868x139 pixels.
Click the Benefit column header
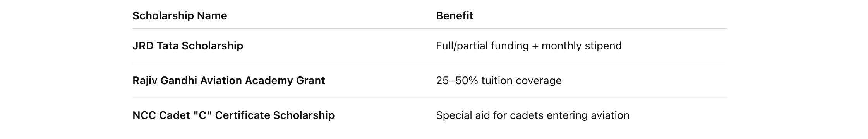[455, 15]
